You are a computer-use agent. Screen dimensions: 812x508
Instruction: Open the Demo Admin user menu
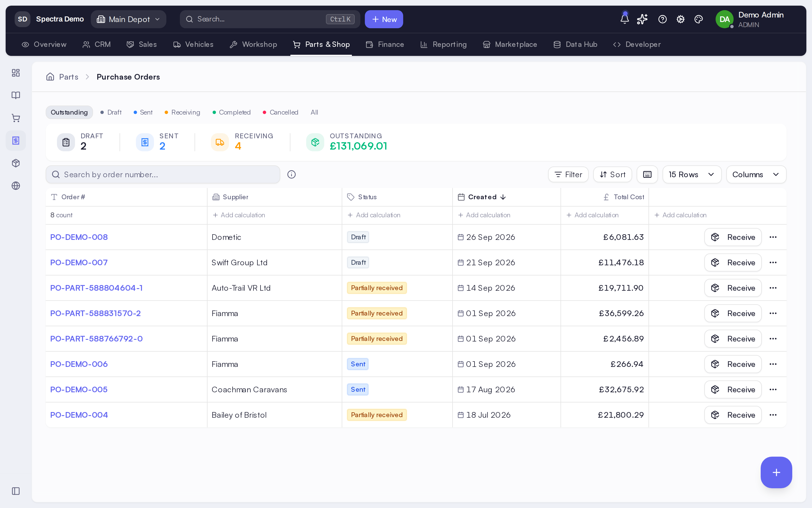point(750,19)
